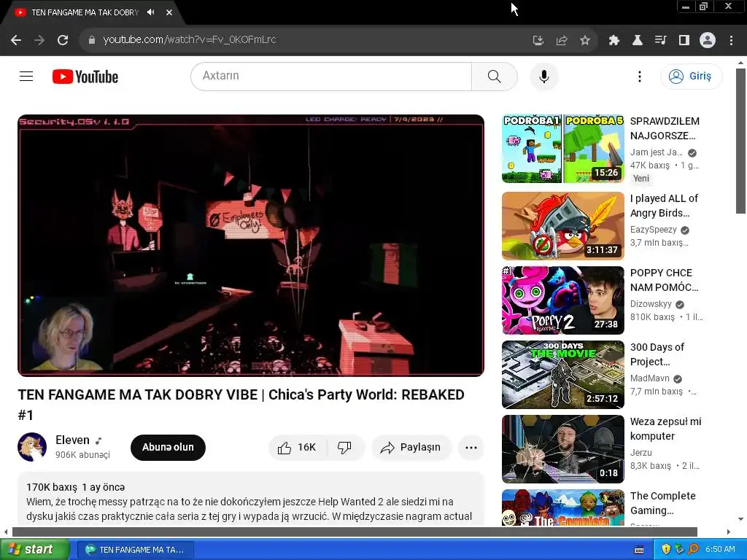Open Angry Birds video thumbnail
The image size is (747, 560).
click(562, 226)
